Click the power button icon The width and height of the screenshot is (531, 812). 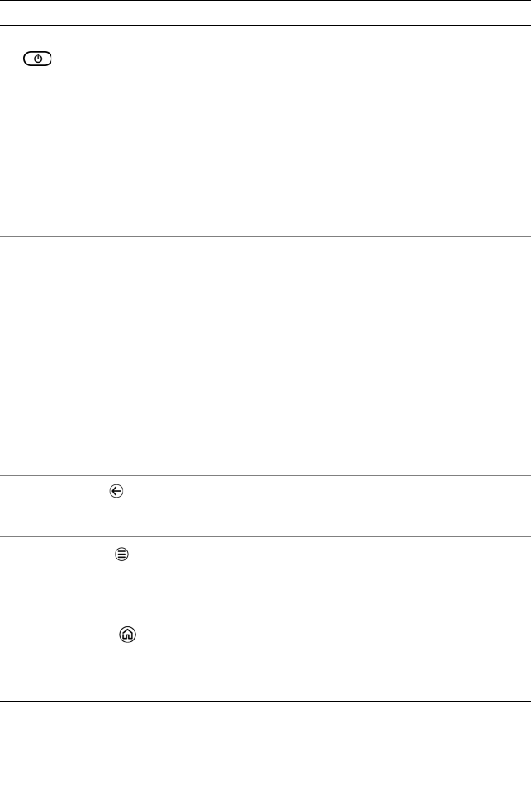click(37, 59)
